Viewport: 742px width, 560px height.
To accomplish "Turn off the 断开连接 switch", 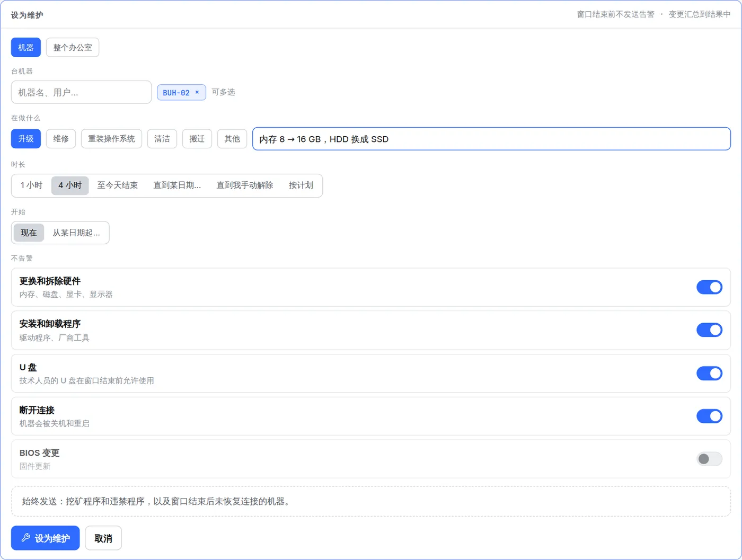I will point(709,416).
